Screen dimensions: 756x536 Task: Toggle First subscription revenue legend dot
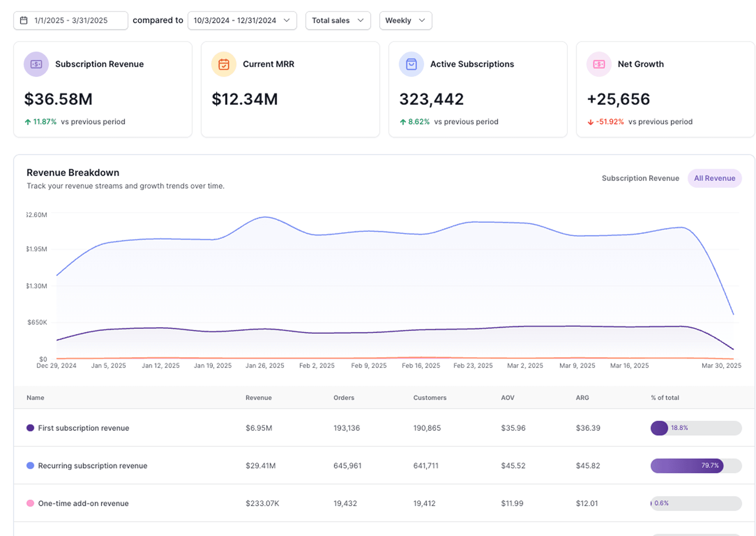(30, 428)
